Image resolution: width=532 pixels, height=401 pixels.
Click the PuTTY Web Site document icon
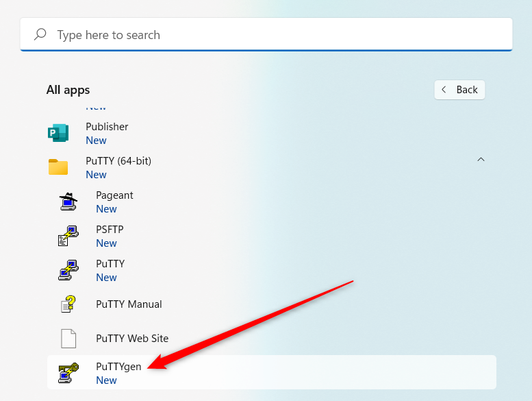[68, 339]
